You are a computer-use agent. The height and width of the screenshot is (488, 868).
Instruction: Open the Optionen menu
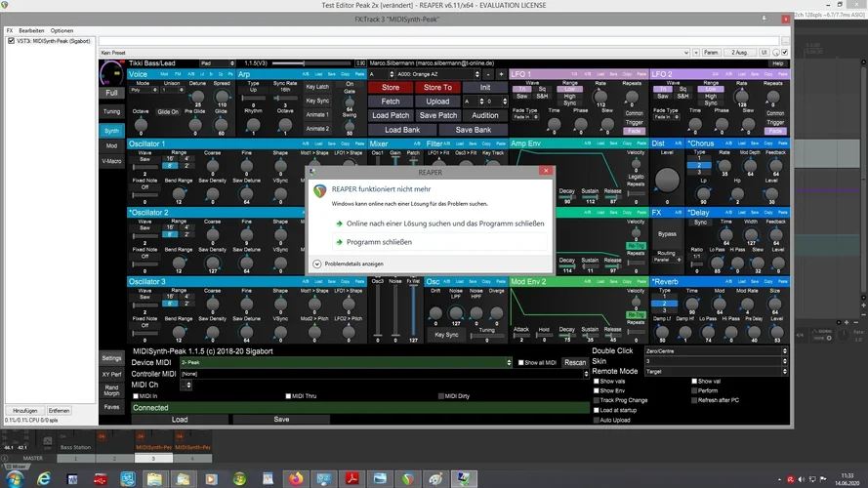point(62,30)
